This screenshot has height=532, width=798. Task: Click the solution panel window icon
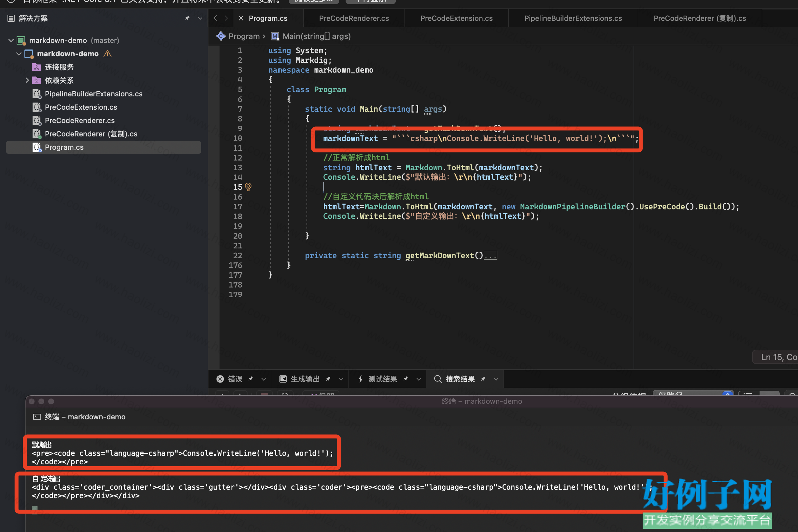tap(11, 18)
